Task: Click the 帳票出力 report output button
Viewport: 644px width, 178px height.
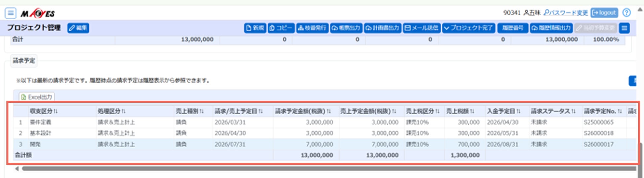Action: pyautogui.click(x=346, y=28)
